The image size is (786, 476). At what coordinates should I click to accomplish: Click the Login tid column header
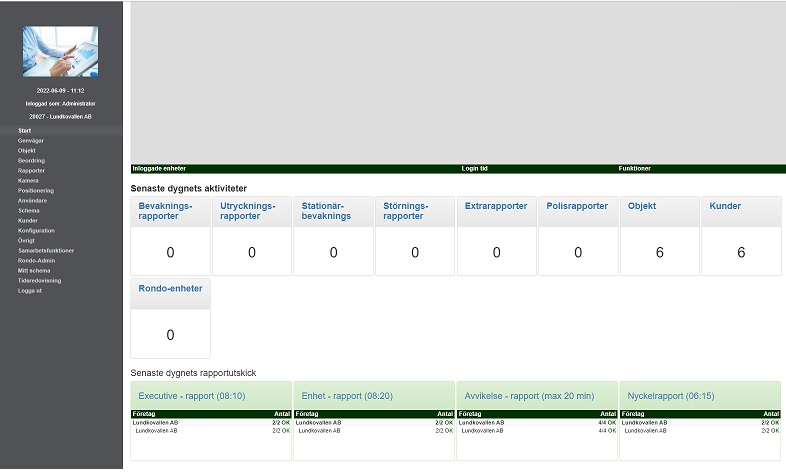(475, 169)
